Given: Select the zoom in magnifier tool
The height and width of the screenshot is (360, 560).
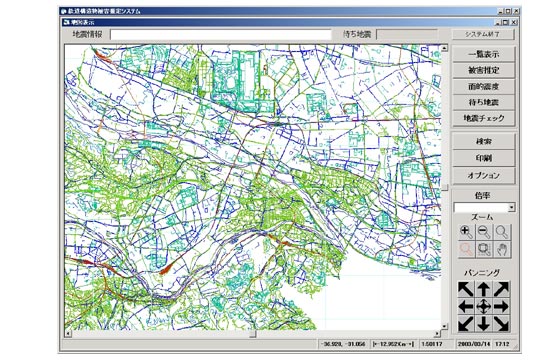Looking at the screenshot, I should (x=466, y=232).
